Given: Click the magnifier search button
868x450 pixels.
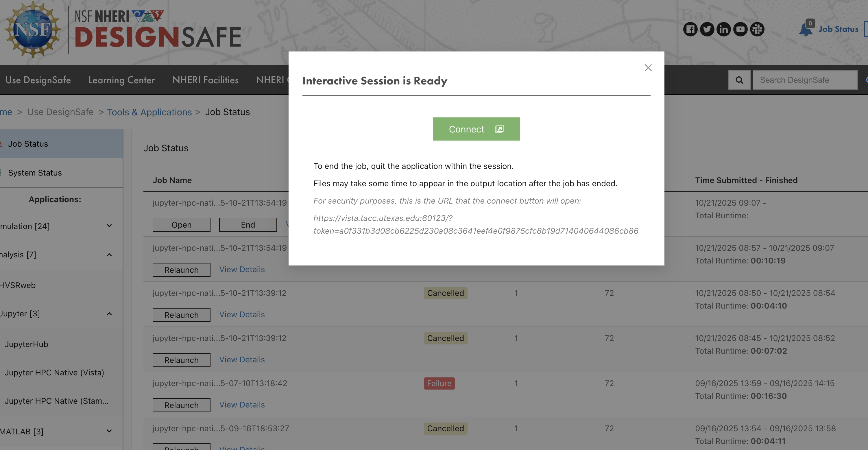Looking at the screenshot, I should click(x=739, y=80).
